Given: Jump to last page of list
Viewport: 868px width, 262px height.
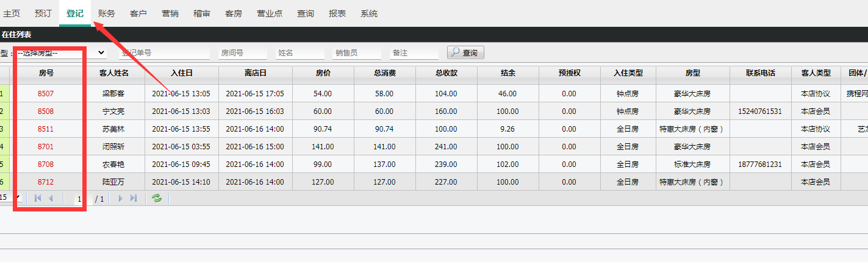Looking at the screenshot, I should pos(134,199).
